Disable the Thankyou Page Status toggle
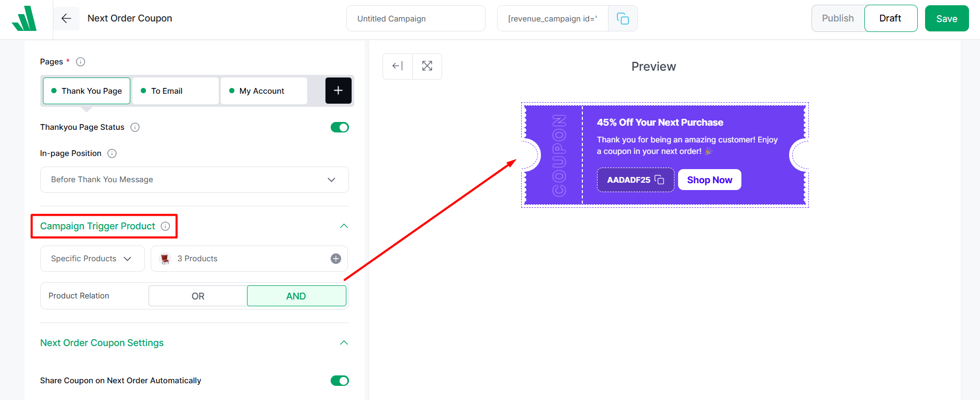 point(340,127)
